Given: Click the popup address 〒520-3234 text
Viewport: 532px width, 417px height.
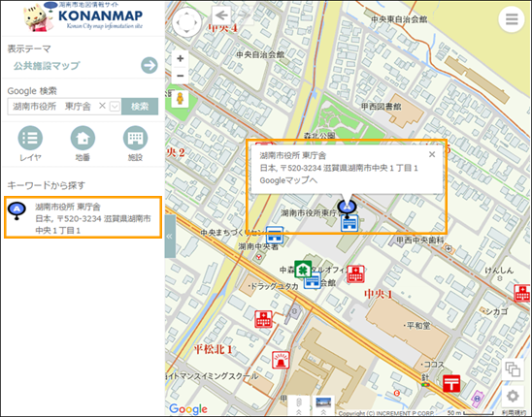Looking at the screenshot, I should (x=338, y=168).
